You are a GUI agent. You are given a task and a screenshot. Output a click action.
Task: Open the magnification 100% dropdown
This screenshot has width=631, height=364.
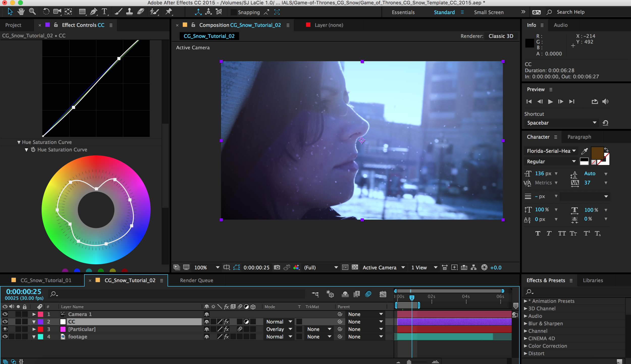pos(207,267)
